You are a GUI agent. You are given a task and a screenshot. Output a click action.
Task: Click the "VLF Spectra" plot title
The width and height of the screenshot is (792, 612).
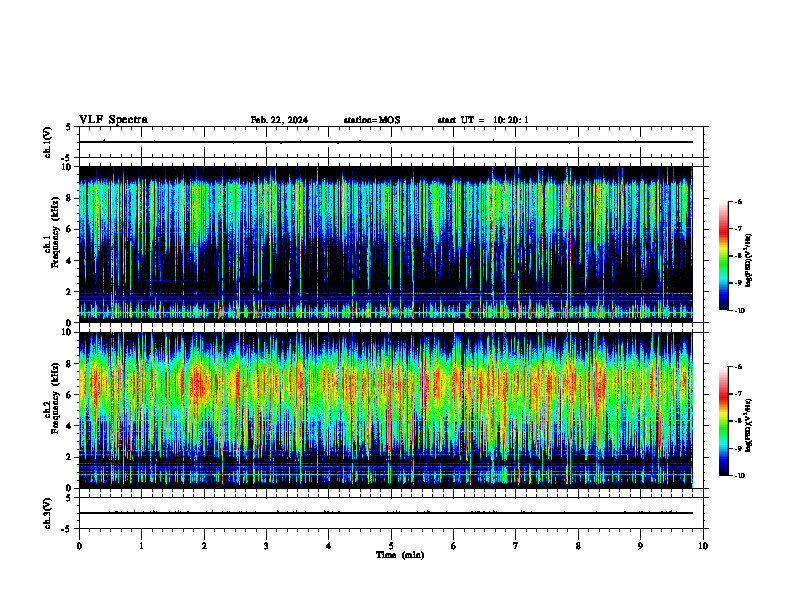(x=113, y=120)
